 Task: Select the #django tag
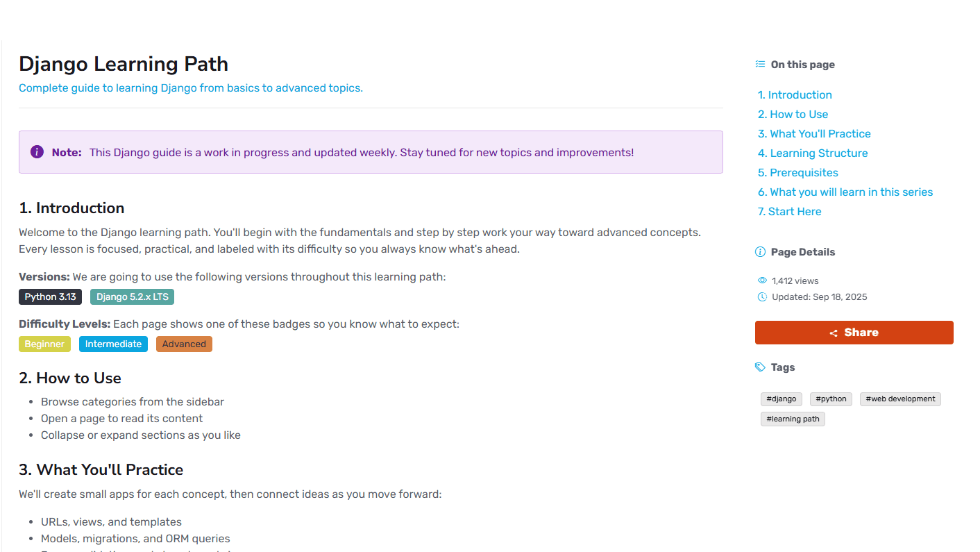click(782, 399)
